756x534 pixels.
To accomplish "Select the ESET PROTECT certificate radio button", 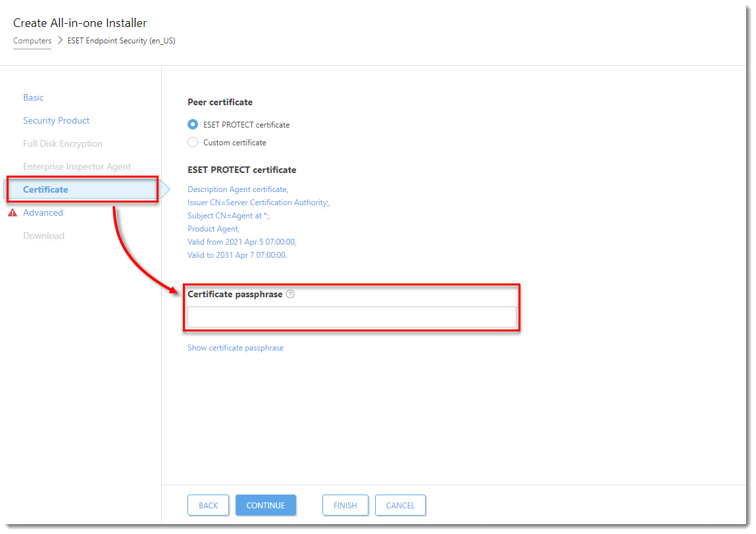I will point(193,124).
